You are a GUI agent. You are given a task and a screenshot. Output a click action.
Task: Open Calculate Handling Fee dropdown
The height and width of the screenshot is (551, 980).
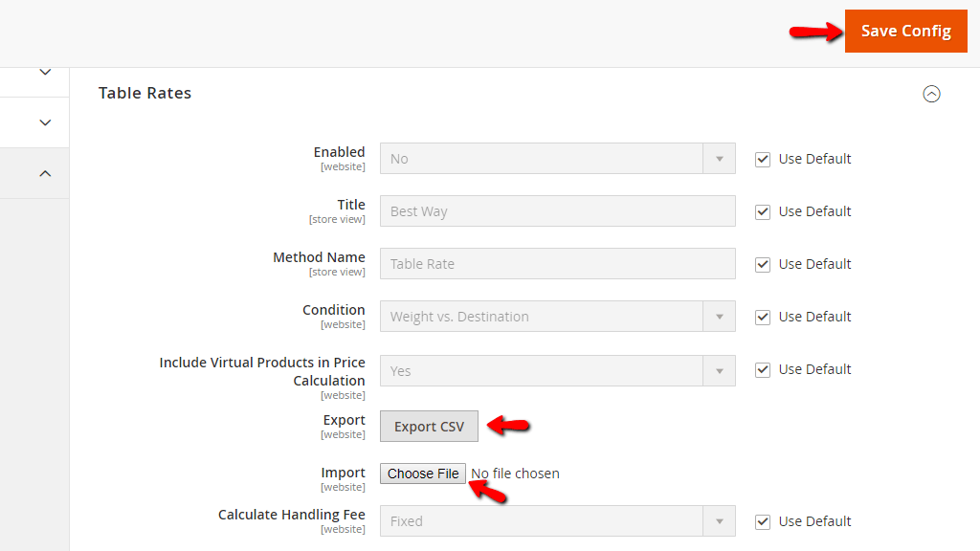[x=558, y=521]
